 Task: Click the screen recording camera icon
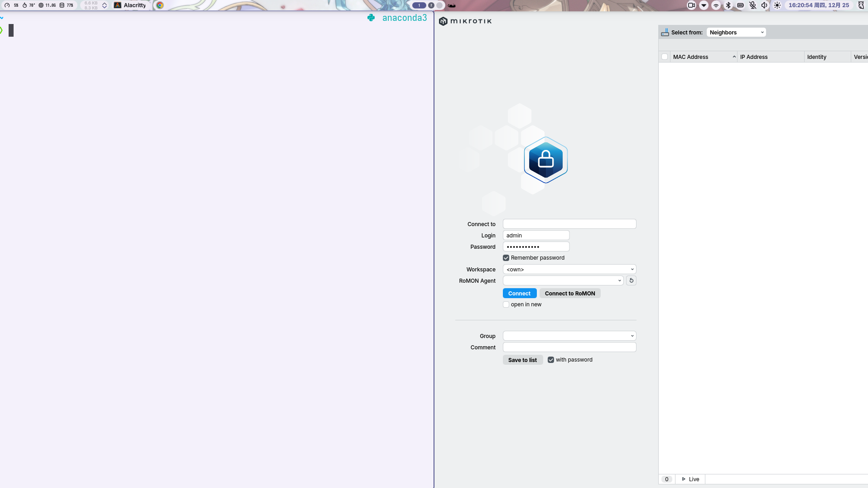tap(691, 5)
